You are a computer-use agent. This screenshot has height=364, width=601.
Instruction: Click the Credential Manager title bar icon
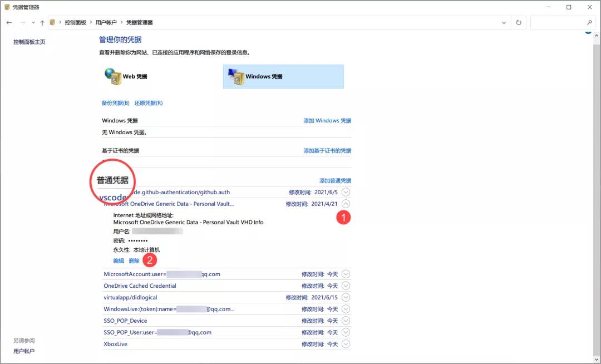pyautogui.click(x=7, y=7)
